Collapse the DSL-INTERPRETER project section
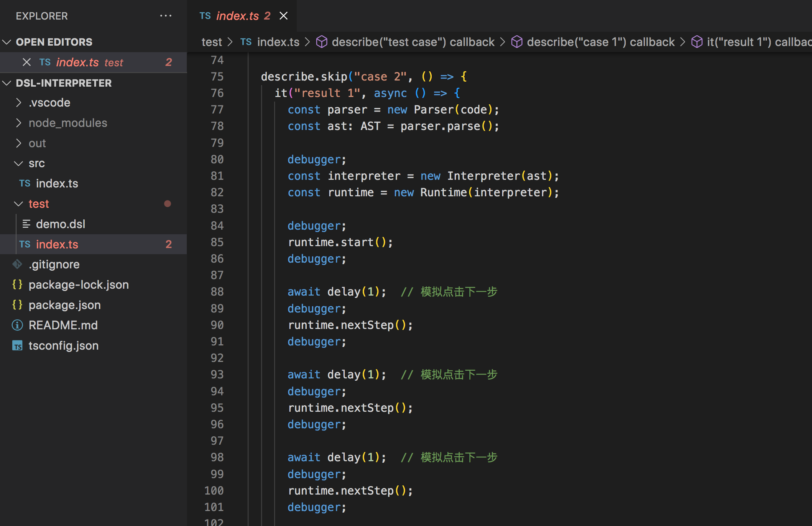 tap(7, 83)
